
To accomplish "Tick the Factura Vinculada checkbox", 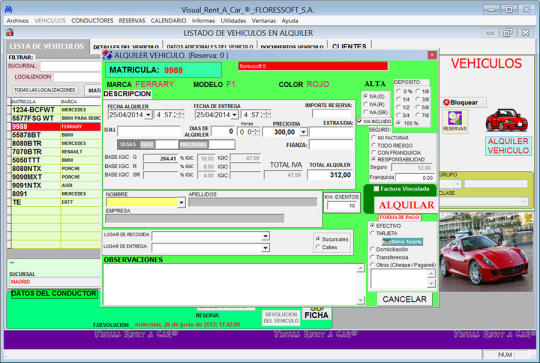I will [376, 189].
